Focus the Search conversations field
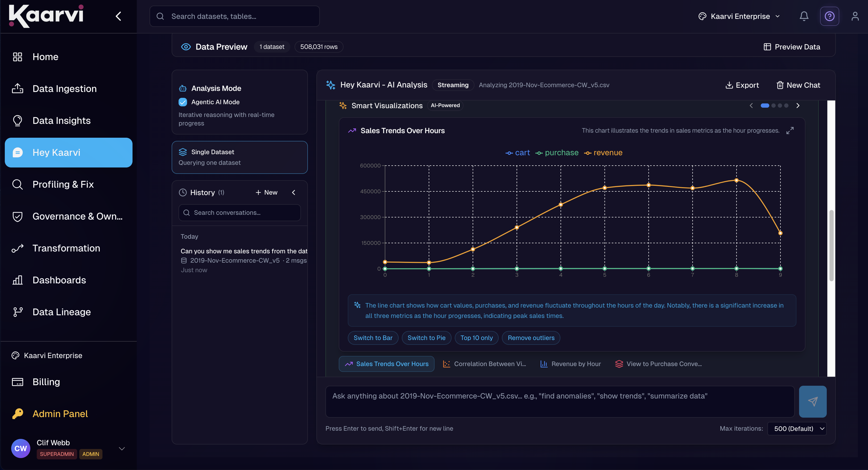 click(x=239, y=213)
